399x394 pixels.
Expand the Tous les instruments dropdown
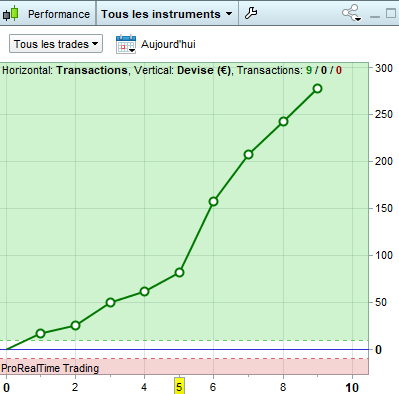pos(167,14)
